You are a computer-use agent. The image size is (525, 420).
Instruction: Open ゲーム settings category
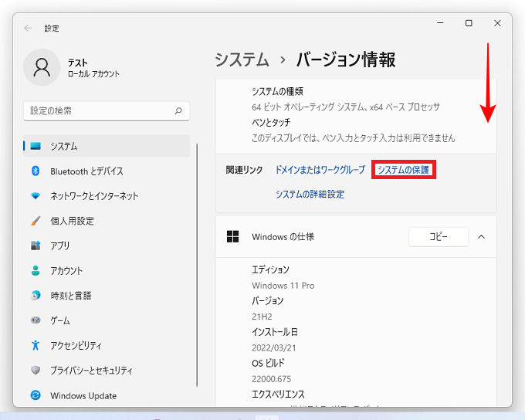point(107,320)
